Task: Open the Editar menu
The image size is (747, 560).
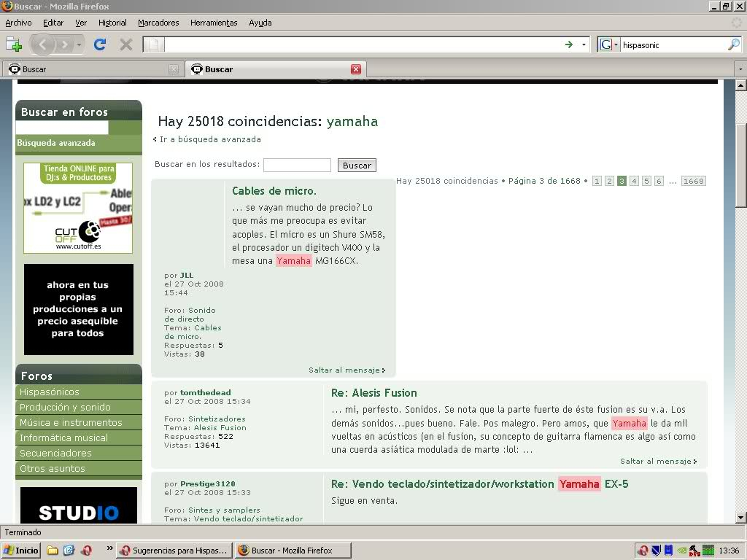Action: click(53, 23)
